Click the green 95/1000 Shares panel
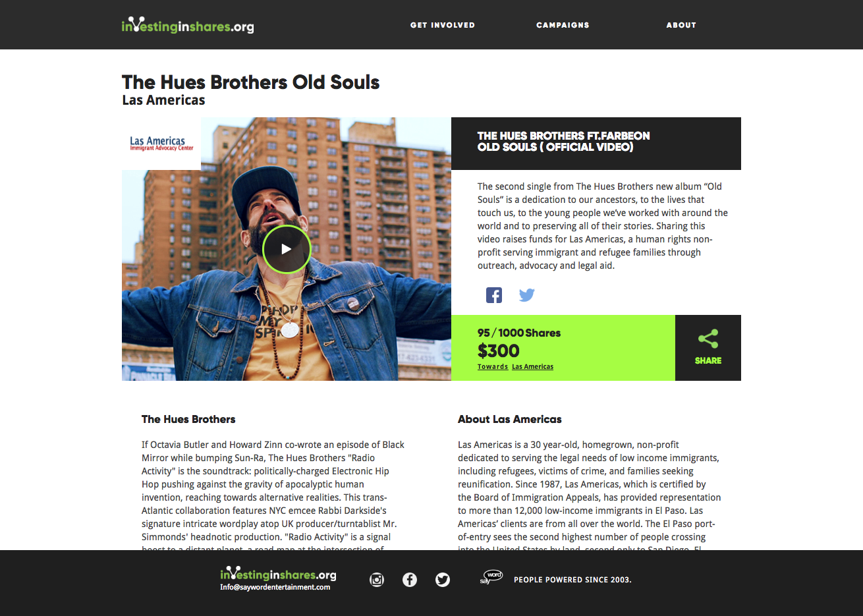This screenshot has height=616, width=863. click(563, 348)
